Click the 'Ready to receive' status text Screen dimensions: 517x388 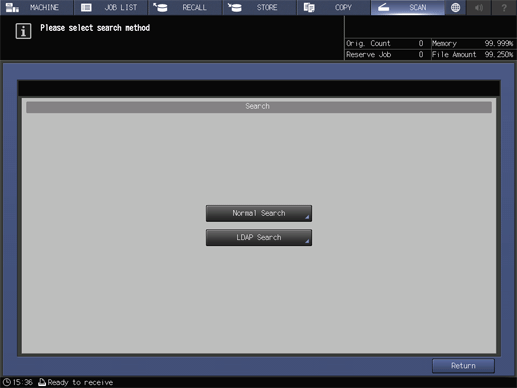point(80,382)
